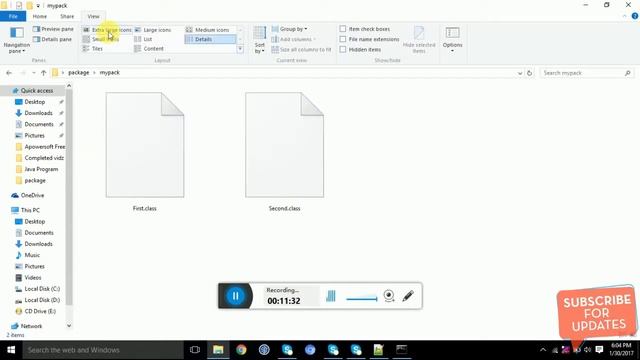Viewport: 640px width, 360px height.
Task: Select OneDrive in navigation pane
Action: click(x=28, y=196)
